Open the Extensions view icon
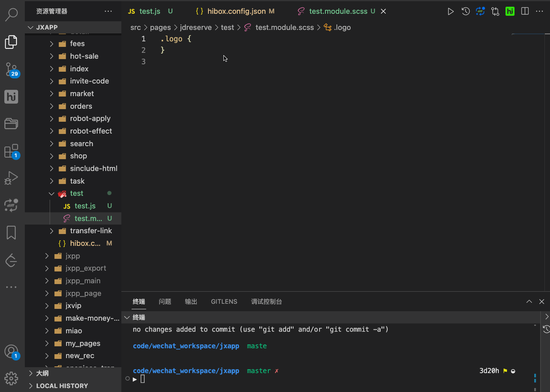 [11, 151]
